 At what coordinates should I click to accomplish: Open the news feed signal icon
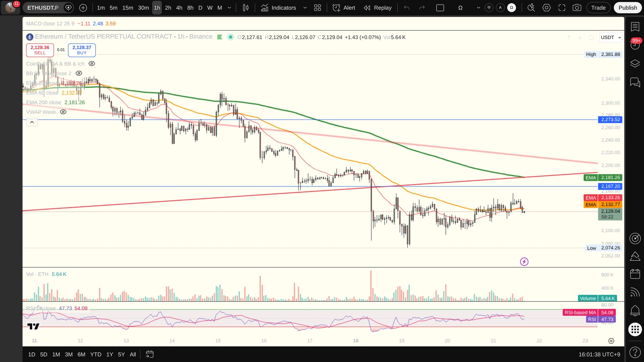[635, 292]
